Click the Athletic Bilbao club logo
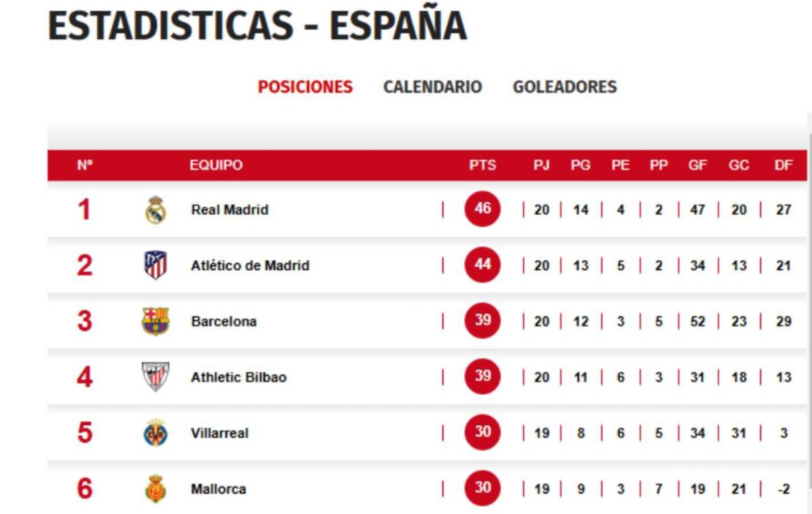Viewport: 812px width, 514px height. pyautogui.click(x=155, y=377)
